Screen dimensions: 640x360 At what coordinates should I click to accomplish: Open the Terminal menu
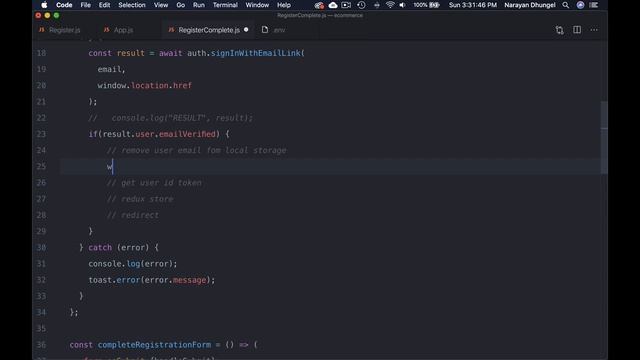coord(225,5)
